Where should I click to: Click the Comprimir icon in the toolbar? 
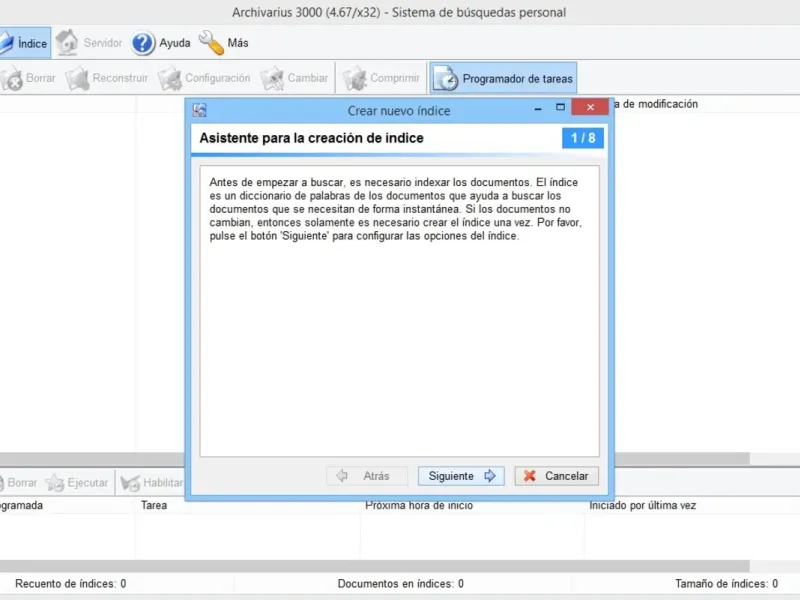[x=355, y=79]
